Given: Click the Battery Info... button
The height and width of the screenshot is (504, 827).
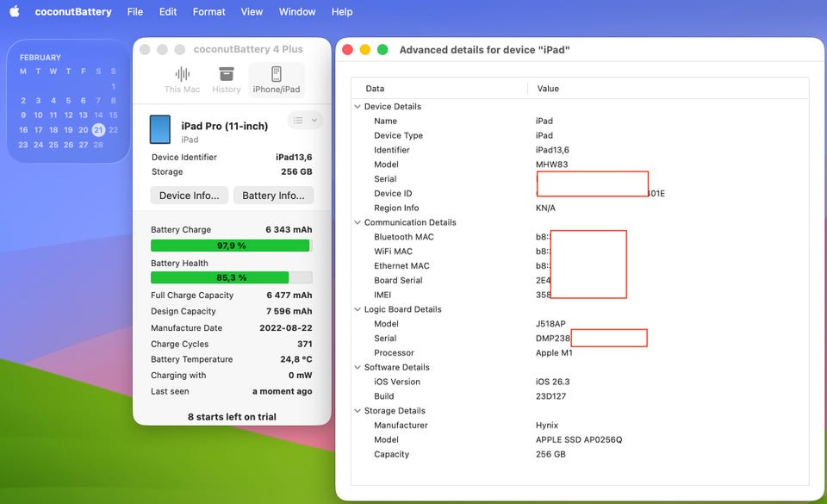Looking at the screenshot, I should click(273, 196).
